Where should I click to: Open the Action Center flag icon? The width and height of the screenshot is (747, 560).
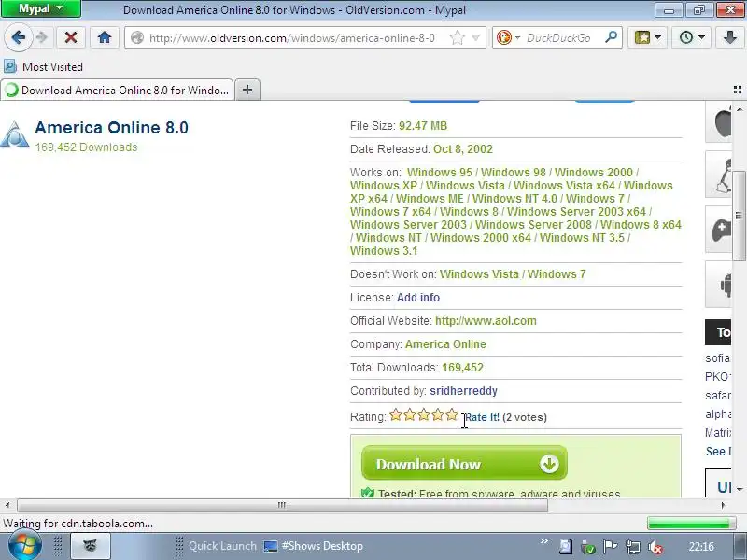click(x=610, y=547)
